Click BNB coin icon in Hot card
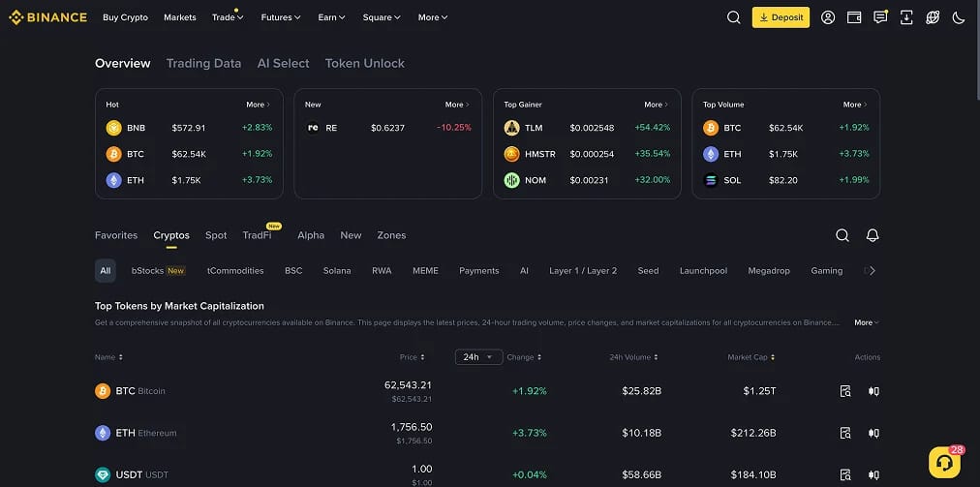This screenshot has height=487, width=980. 113,128
